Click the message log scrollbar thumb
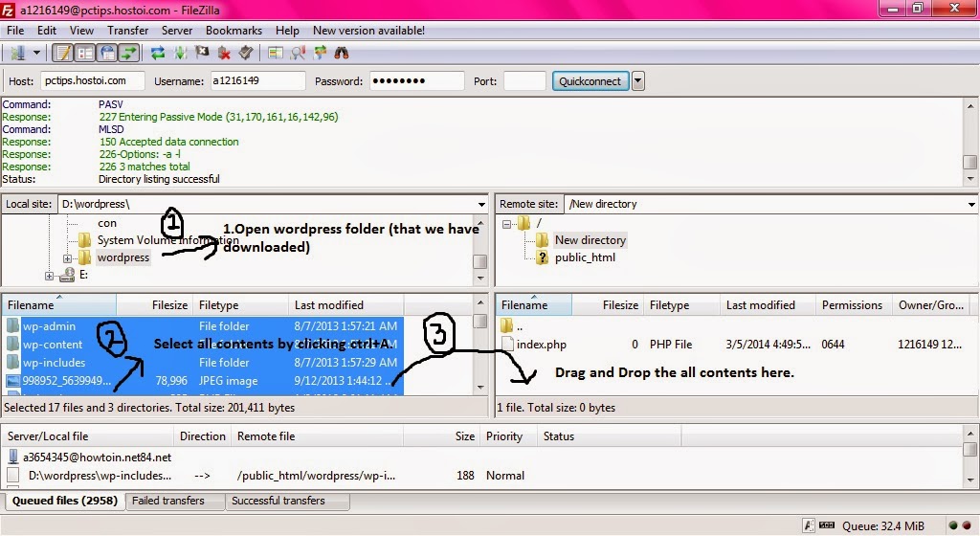The width and height of the screenshot is (980, 536). (970, 161)
